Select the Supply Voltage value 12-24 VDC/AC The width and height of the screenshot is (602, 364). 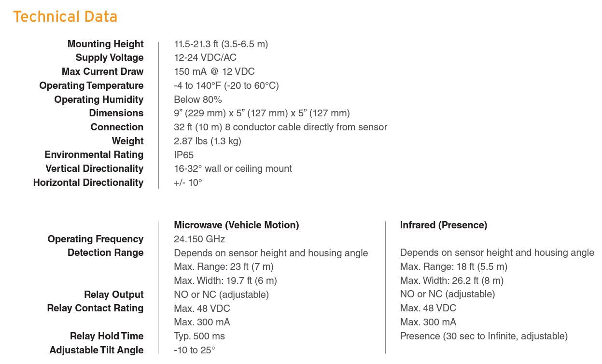coord(205,58)
